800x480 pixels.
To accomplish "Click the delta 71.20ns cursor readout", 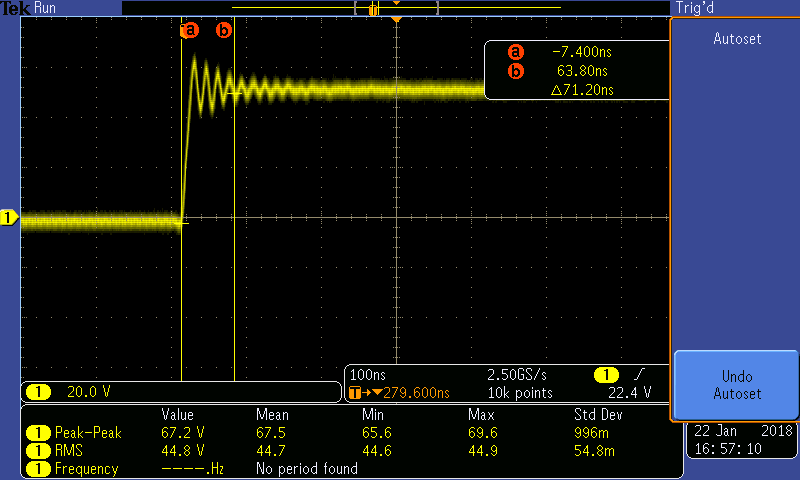I will 582,90.
